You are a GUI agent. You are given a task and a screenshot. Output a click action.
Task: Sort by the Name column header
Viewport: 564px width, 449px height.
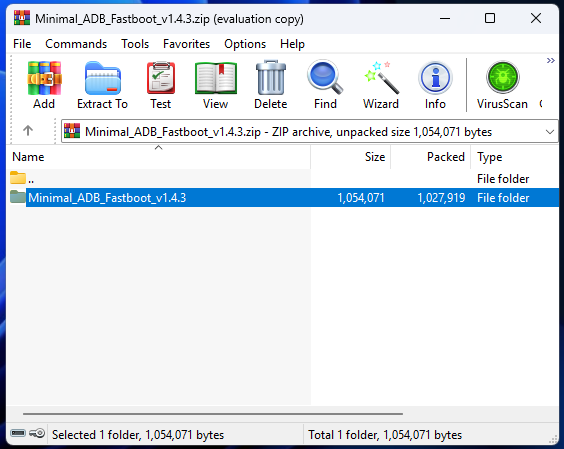pos(158,157)
